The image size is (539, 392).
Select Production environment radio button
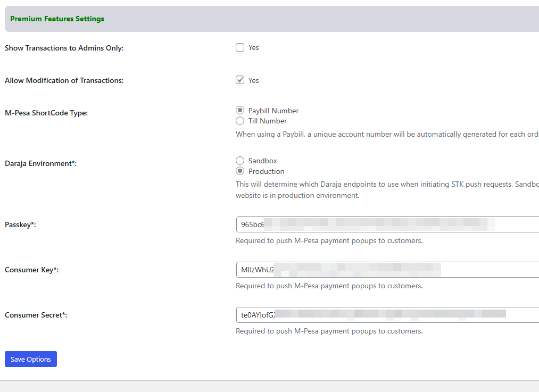coord(240,171)
